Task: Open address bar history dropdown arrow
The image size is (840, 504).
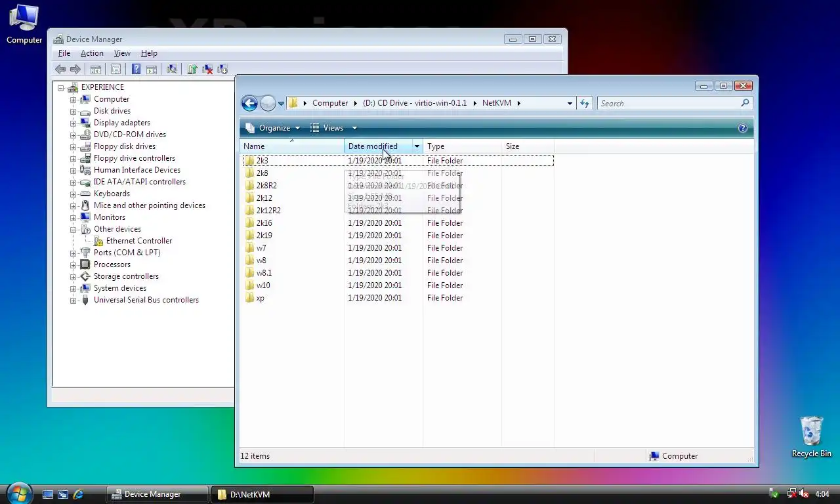Action: (570, 103)
